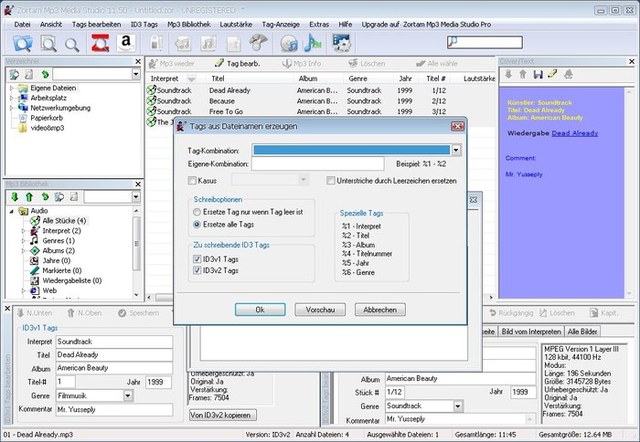Enable the Kasus checkbox
Screen dimensions: 640x442
point(193,180)
